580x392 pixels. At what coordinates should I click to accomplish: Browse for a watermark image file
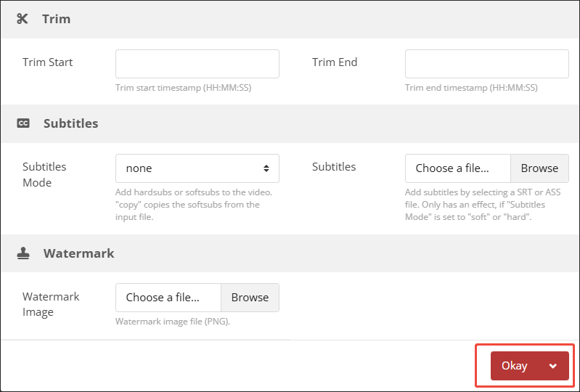click(250, 298)
